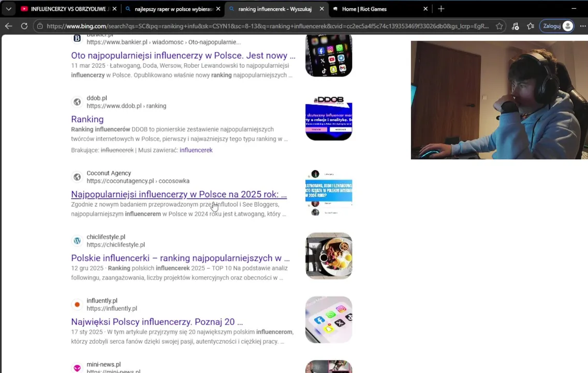Open Najpopularniejsi influencerzy w Polsce na 2025 link
Image resolution: width=588 pixels, height=373 pixels.
179,194
